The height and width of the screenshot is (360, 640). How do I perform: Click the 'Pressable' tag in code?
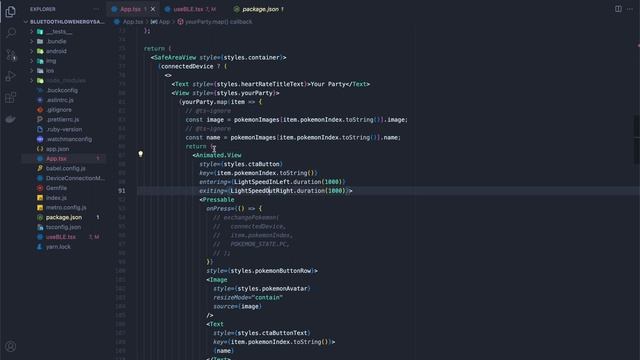(218, 200)
